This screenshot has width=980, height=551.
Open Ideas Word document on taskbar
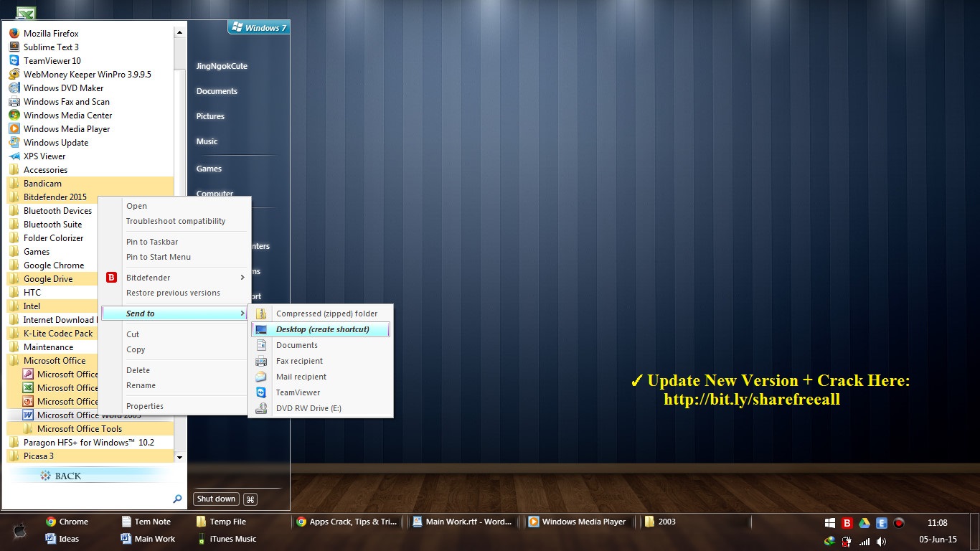pos(62,539)
